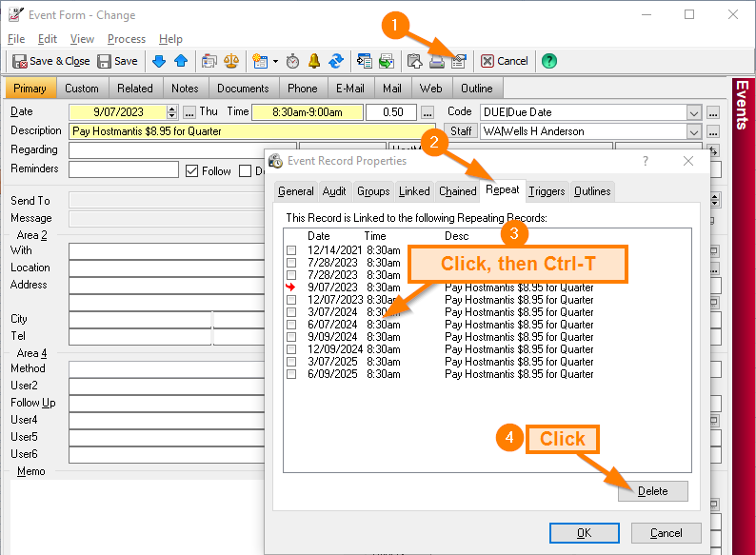This screenshot has width=756, height=555.
Task: Click the blue down arrow for the next record
Action: pyautogui.click(x=159, y=61)
